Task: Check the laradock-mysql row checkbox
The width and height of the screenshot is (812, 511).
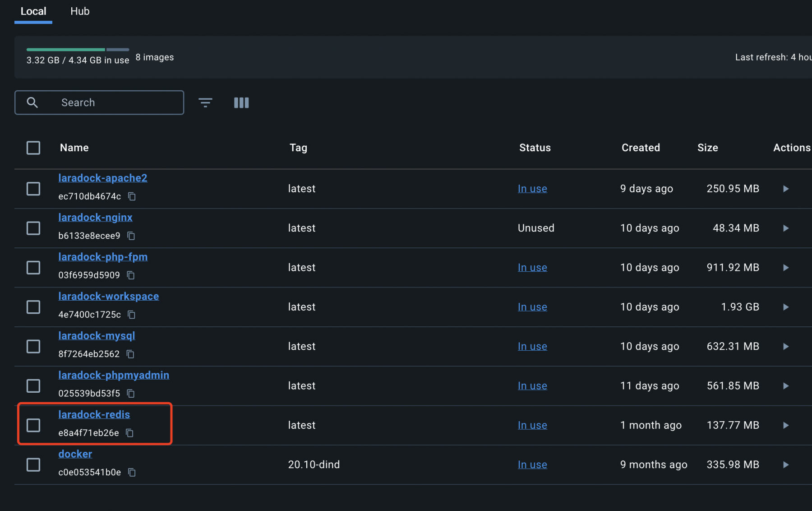Action: pyautogui.click(x=33, y=346)
